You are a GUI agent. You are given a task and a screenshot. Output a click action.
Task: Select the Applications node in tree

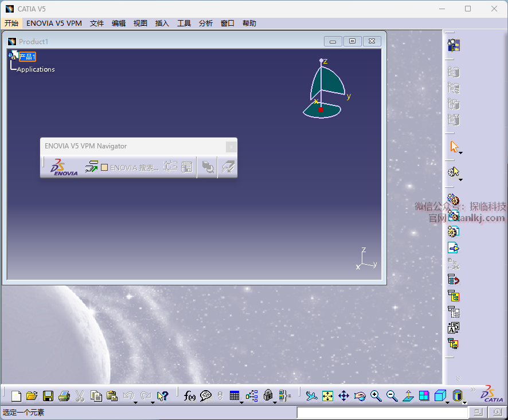click(36, 69)
